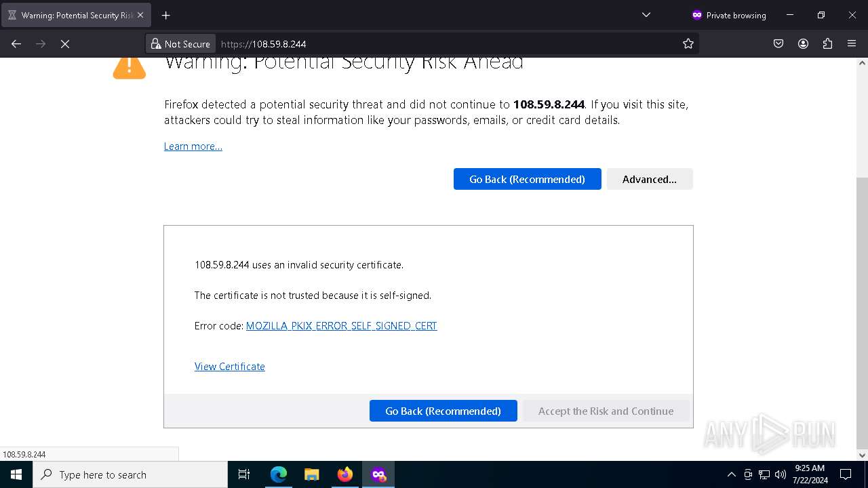Open the Learn more link
The height and width of the screenshot is (488, 868).
[x=193, y=146]
